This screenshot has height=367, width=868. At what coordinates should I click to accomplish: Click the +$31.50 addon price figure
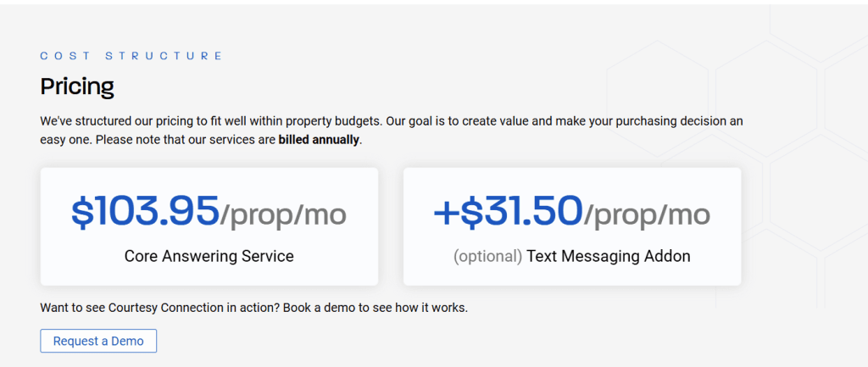pyautogui.click(x=509, y=212)
